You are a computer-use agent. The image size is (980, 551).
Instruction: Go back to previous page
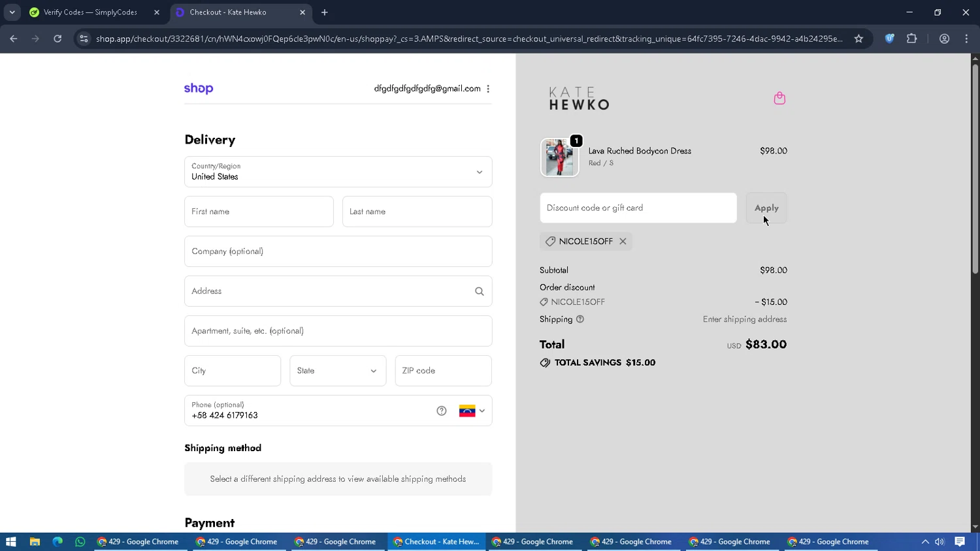[x=14, y=39]
